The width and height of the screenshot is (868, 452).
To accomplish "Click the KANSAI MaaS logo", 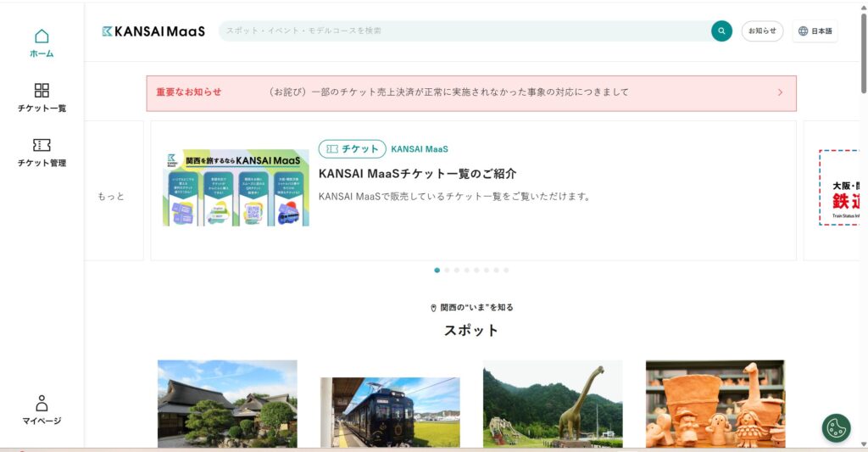I will 153,31.
